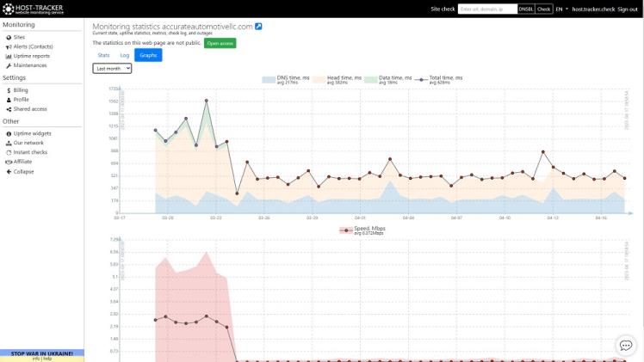644x362 pixels.
Task: Click the Site check URL input field
Action: pyautogui.click(x=486, y=9)
